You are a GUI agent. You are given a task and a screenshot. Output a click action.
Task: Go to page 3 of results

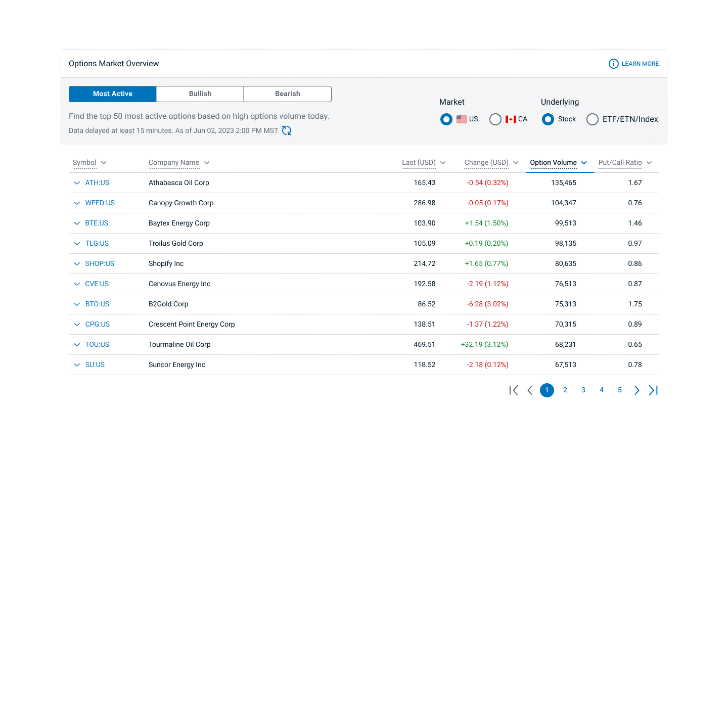(583, 390)
